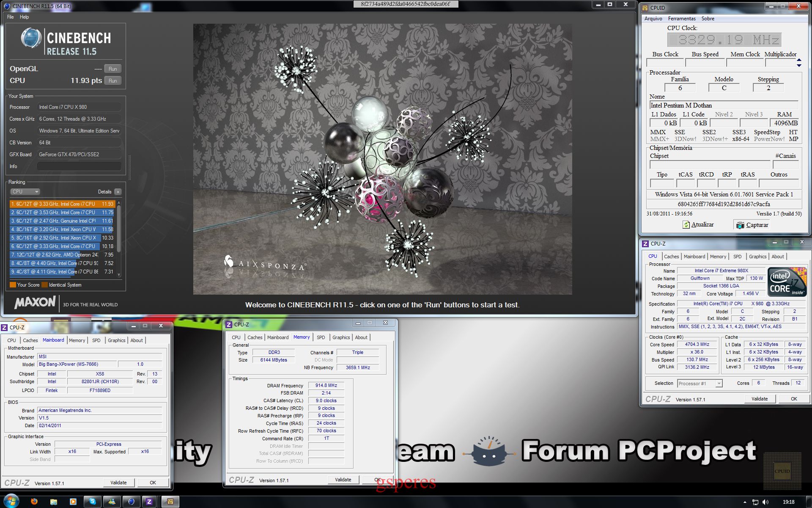Select Memory tab in the CPU-Z CPU window
The width and height of the screenshot is (812, 508).
point(718,257)
